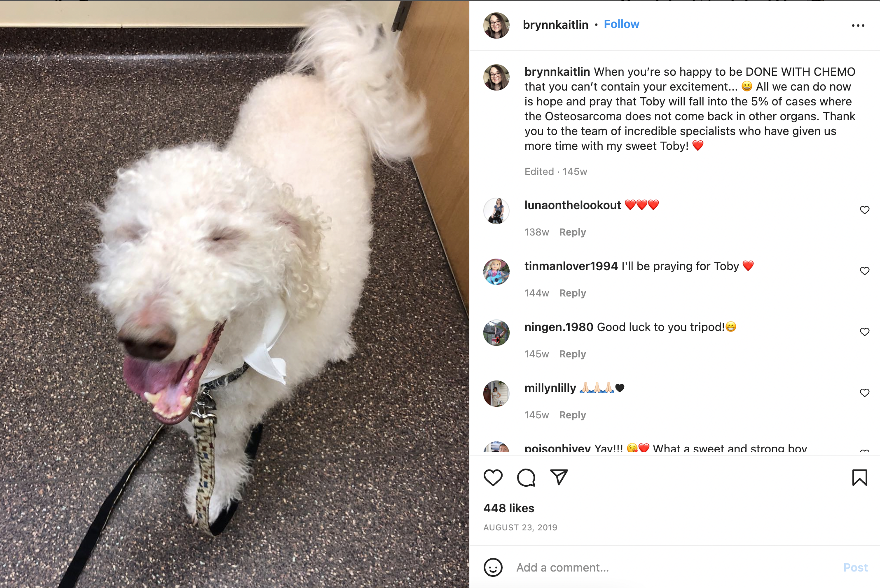Reply to tinmanlover1994's comment
Screen dimensions: 880x588
pos(572,293)
